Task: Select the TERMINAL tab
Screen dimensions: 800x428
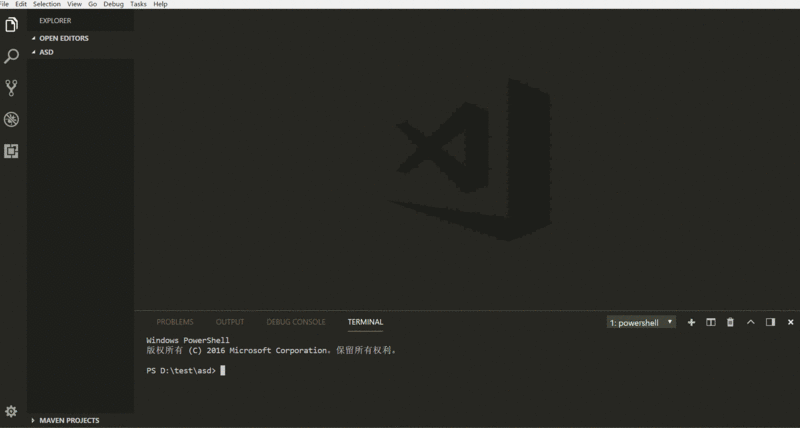Action: (365, 322)
